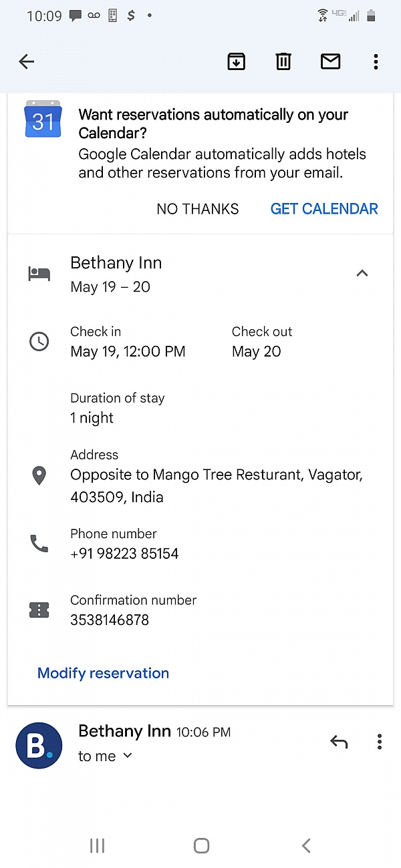This screenshot has height=868, width=401.
Task: Tap the Android home button
Action: 201,846
